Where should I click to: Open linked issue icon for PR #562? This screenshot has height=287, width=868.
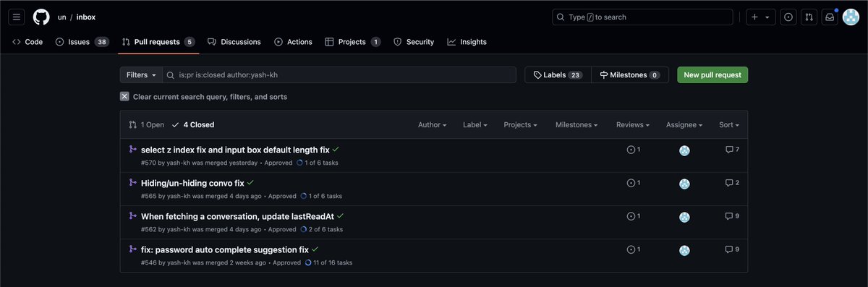[x=634, y=216]
